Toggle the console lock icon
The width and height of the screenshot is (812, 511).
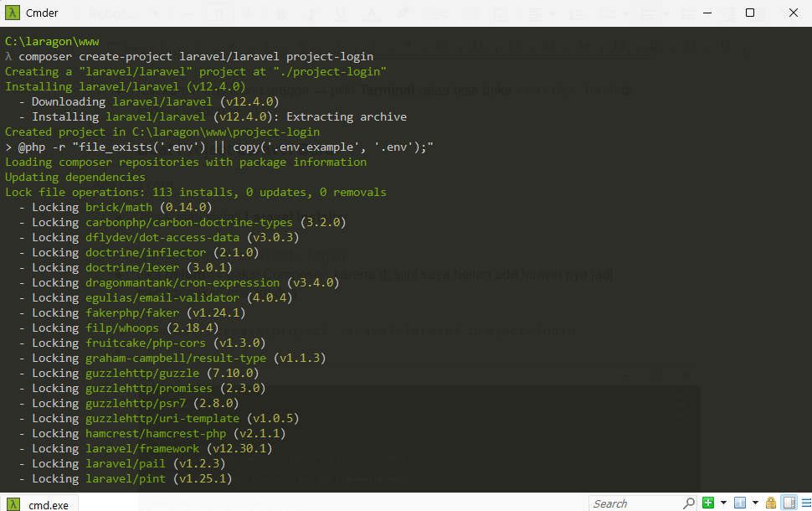pos(770,503)
